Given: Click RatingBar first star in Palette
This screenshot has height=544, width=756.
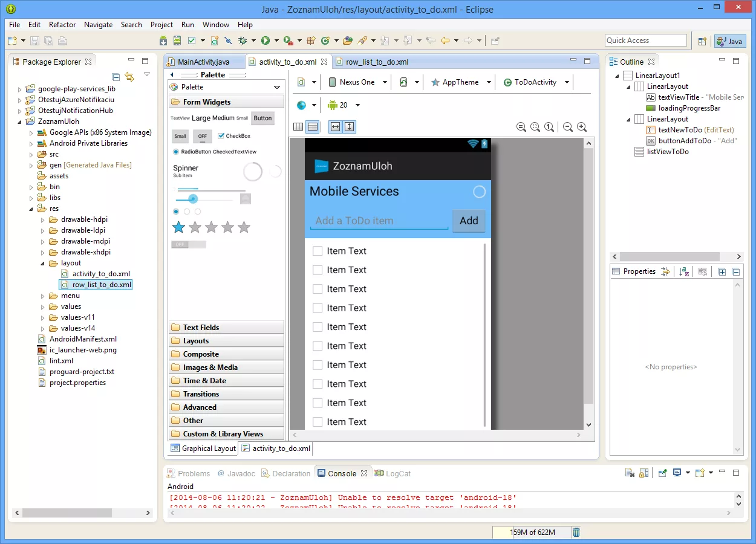Looking at the screenshot, I should click(178, 227).
